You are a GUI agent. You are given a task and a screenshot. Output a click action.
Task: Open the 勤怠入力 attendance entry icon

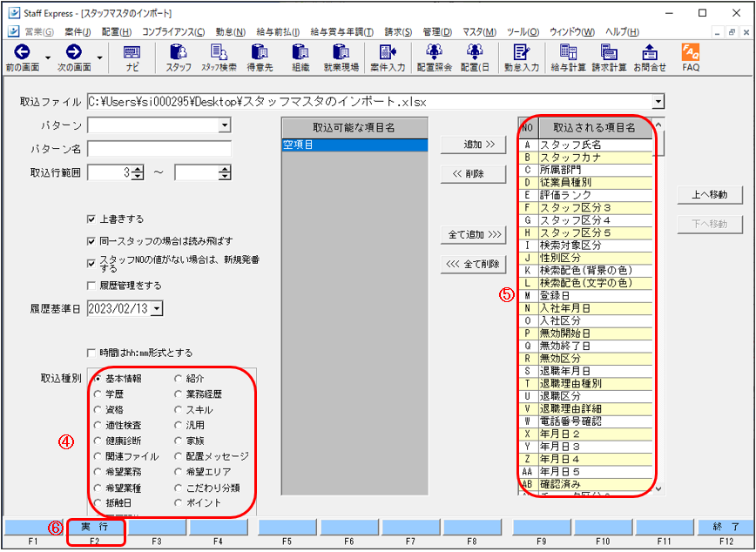click(521, 57)
